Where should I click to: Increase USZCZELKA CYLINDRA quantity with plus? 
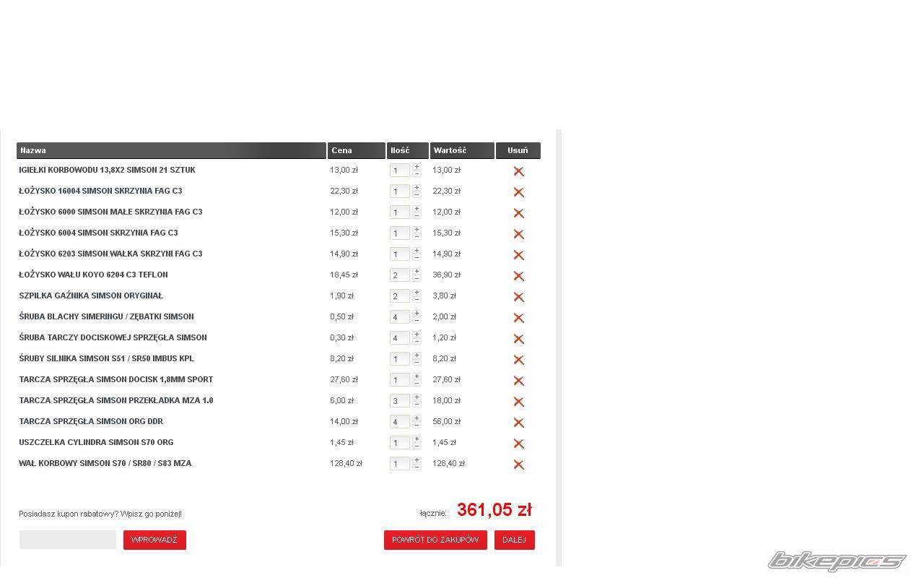[417, 439]
